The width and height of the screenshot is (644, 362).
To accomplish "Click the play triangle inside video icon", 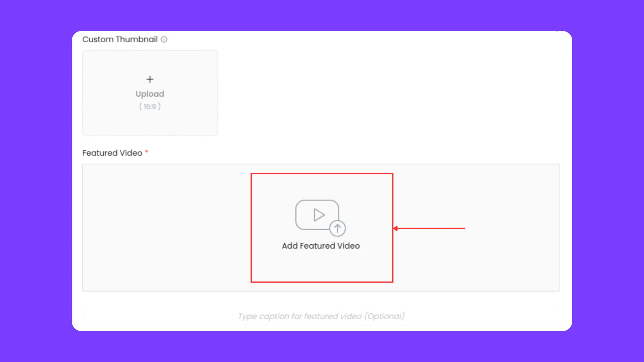I will 319,215.
